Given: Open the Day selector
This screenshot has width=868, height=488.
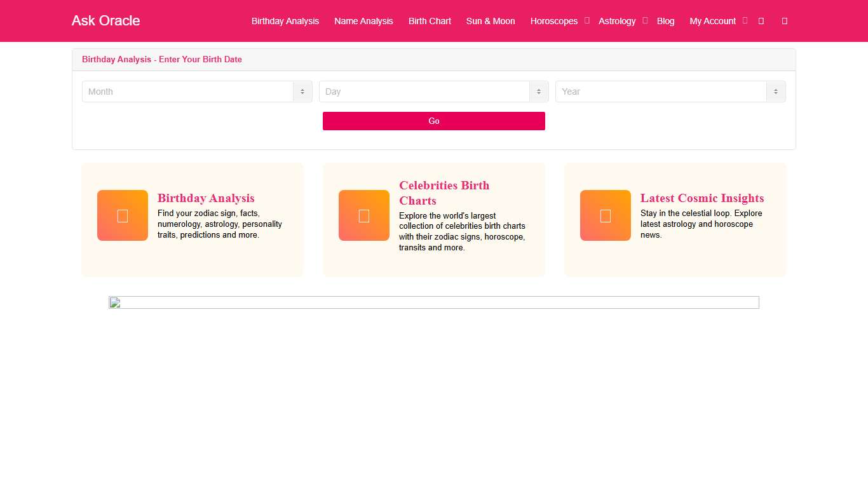Looking at the screenshot, I should (x=426, y=91).
